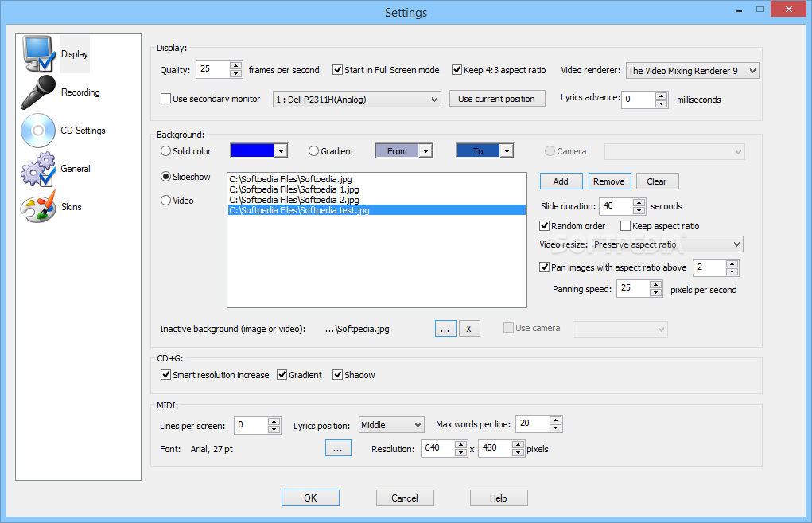
Task: Click Use current position button
Action: [496, 99]
